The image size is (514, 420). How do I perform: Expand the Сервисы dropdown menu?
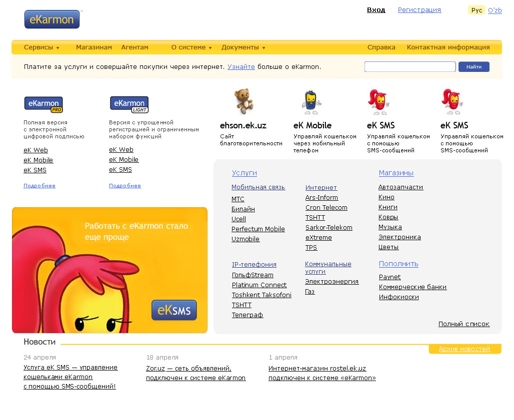[x=41, y=47]
